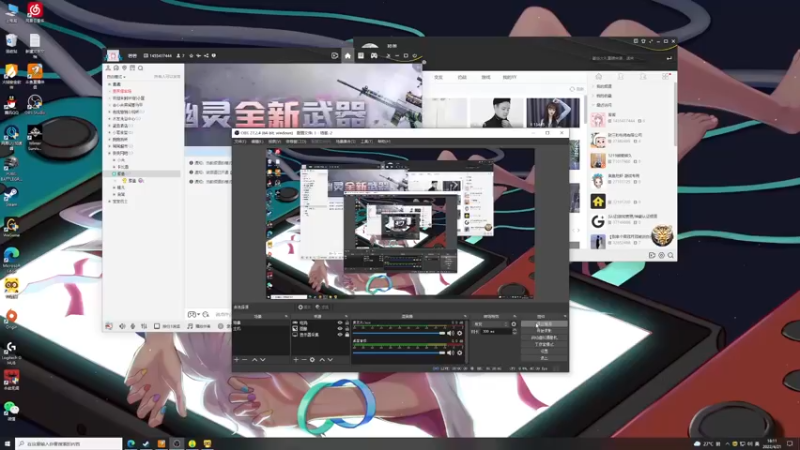The image size is (800, 450).
Task: Move source down in OBS Sources dock
Action: click(330, 360)
